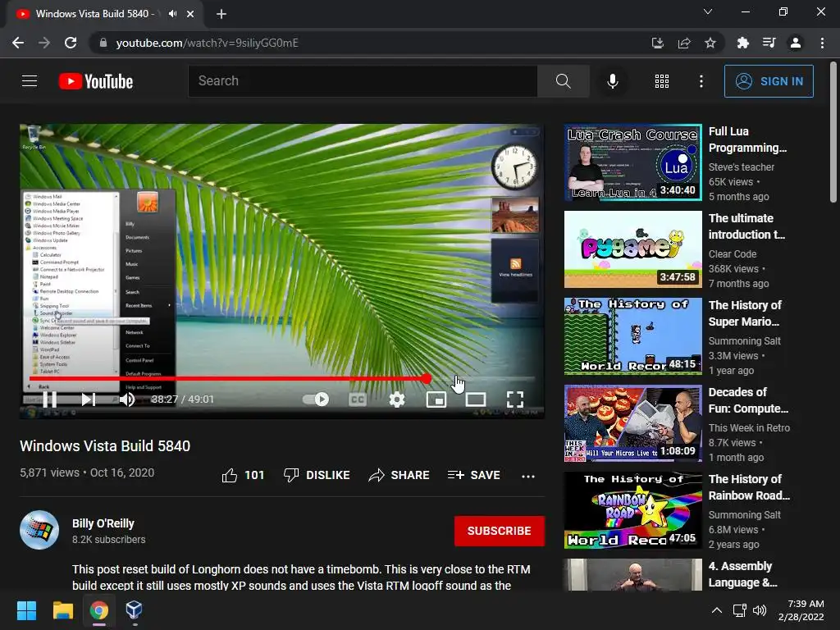
Task: Open the tab search chevron
Action: [708, 11]
